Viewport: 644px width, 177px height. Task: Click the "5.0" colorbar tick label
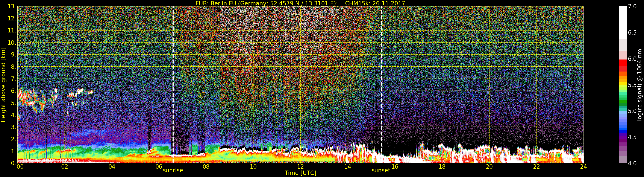click(632, 111)
